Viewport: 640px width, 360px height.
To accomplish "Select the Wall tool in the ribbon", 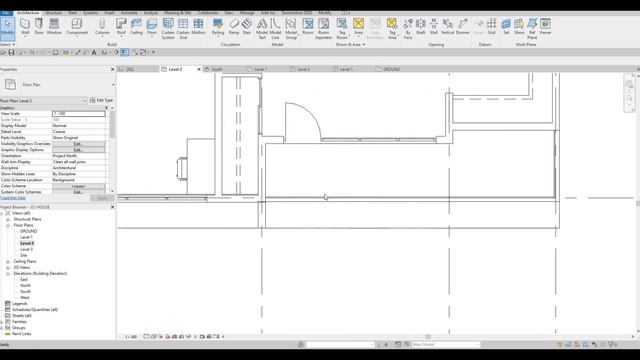I will [x=25, y=27].
